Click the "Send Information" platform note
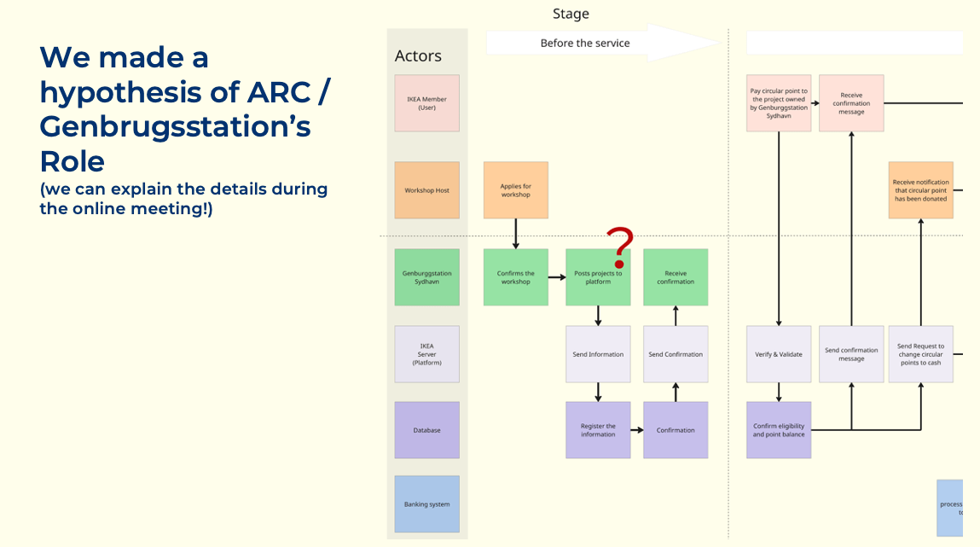Screen dimensions: 980x547 pos(598,354)
